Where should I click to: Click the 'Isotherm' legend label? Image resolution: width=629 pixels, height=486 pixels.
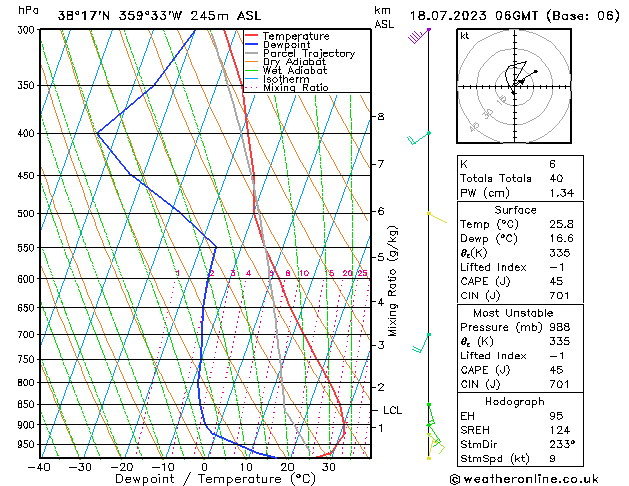(x=286, y=79)
